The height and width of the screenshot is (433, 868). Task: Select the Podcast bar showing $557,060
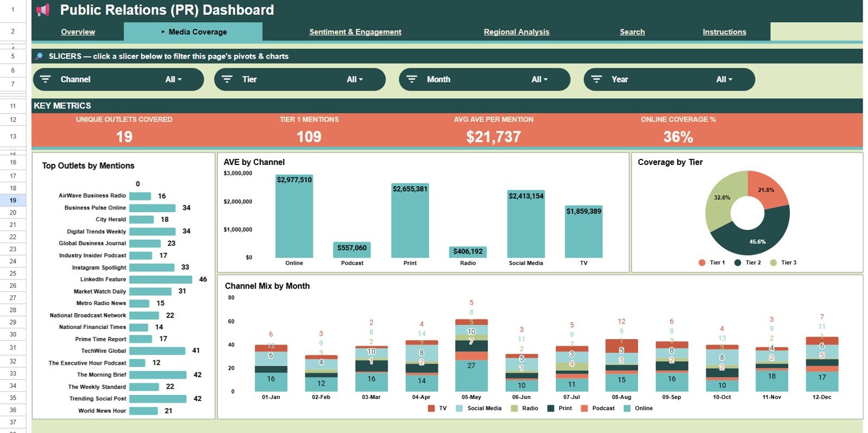coord(352,250)
